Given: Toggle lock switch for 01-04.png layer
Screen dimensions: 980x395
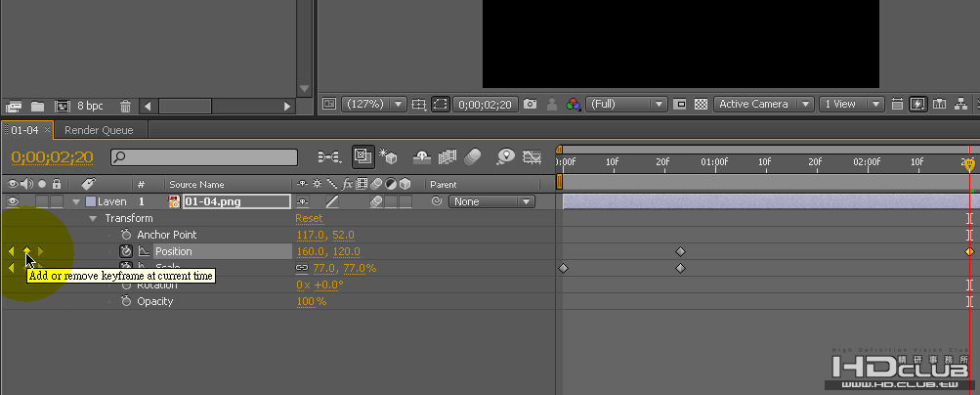Looking at the screenshot, I should pos(57,201).
